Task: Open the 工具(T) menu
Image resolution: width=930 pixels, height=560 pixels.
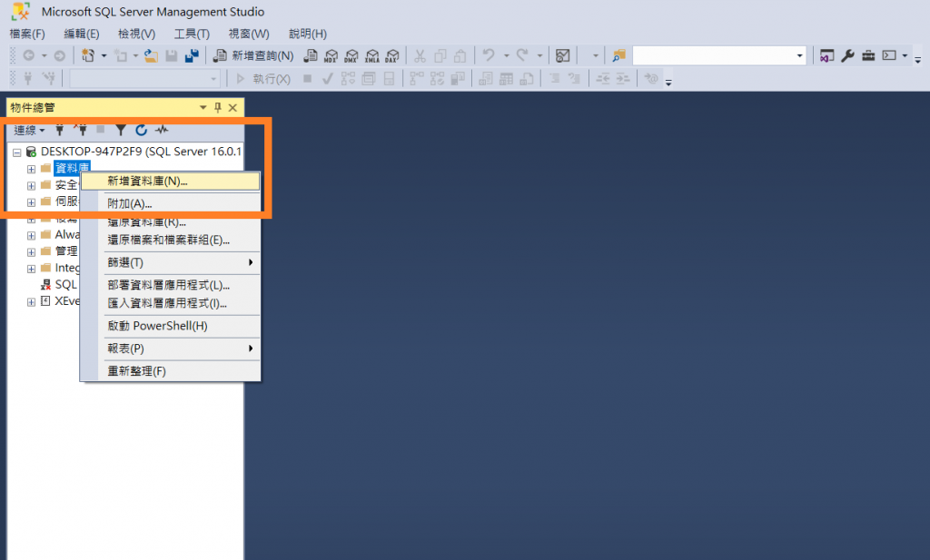Action: (x=192, y=34)
